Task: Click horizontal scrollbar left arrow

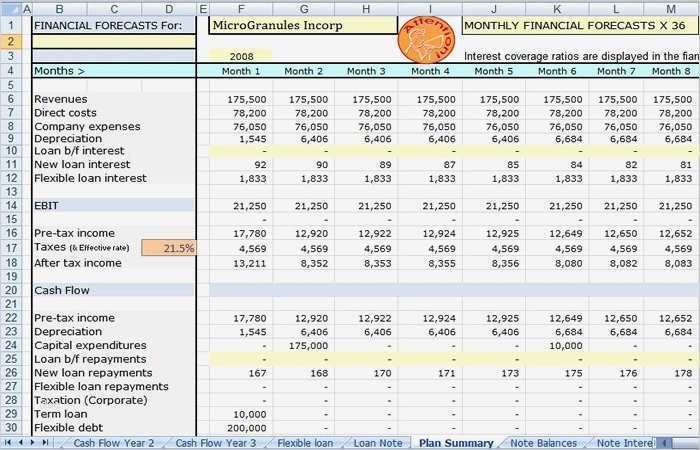Action: coord(664,443)
